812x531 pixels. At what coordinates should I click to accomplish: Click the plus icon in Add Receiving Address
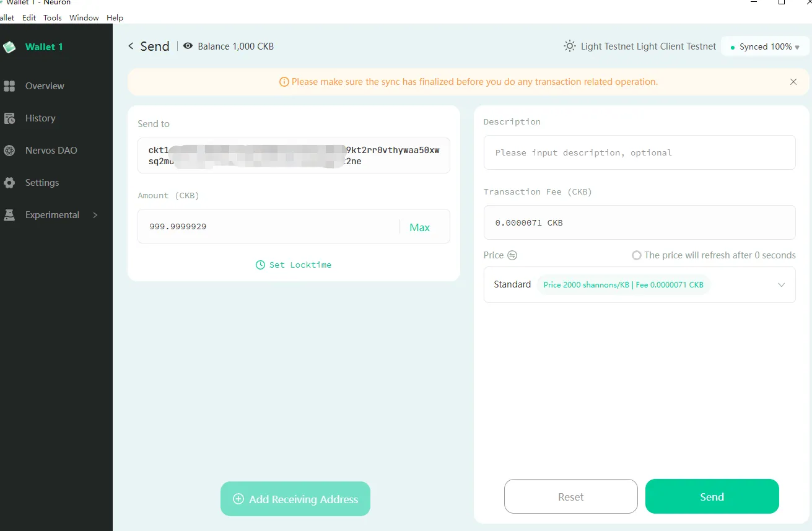[238, 499]
